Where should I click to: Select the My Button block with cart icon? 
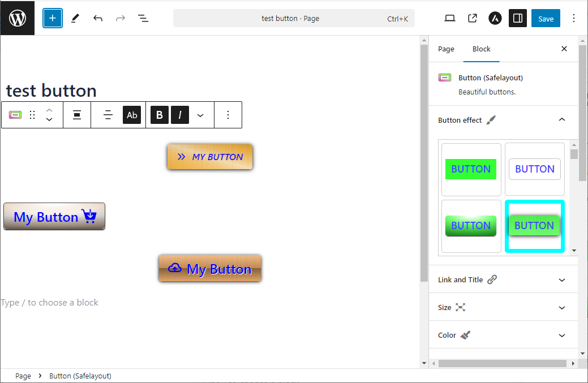[54, 217]
